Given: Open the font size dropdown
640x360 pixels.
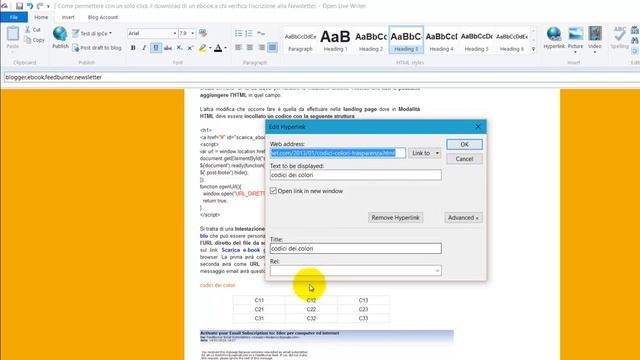Looking at the screenshot, I should (x=193, y=33).
